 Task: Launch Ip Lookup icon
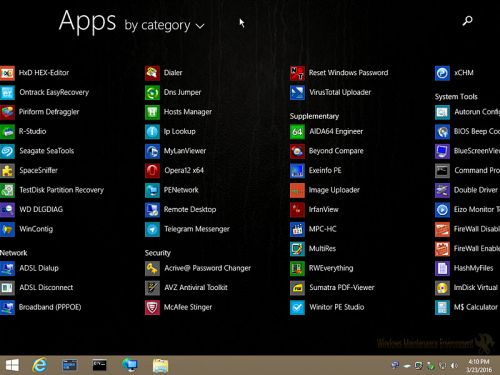[x=152, y=132]
